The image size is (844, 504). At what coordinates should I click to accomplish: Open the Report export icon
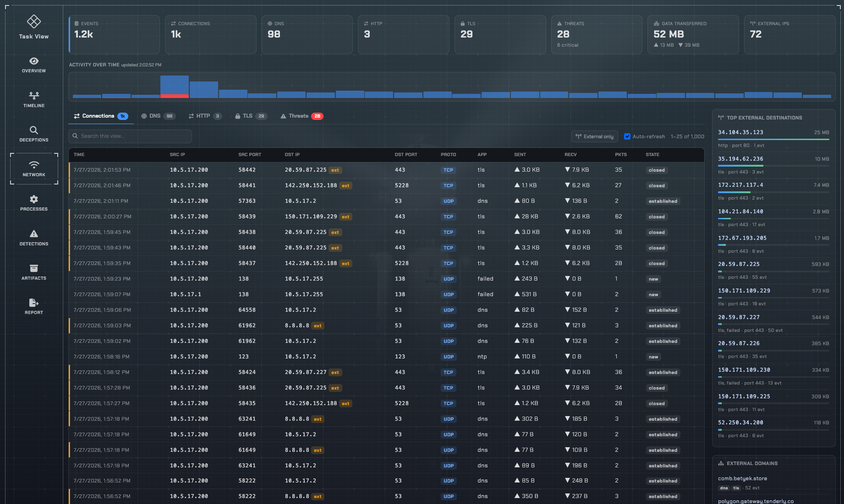click(34, 303)
